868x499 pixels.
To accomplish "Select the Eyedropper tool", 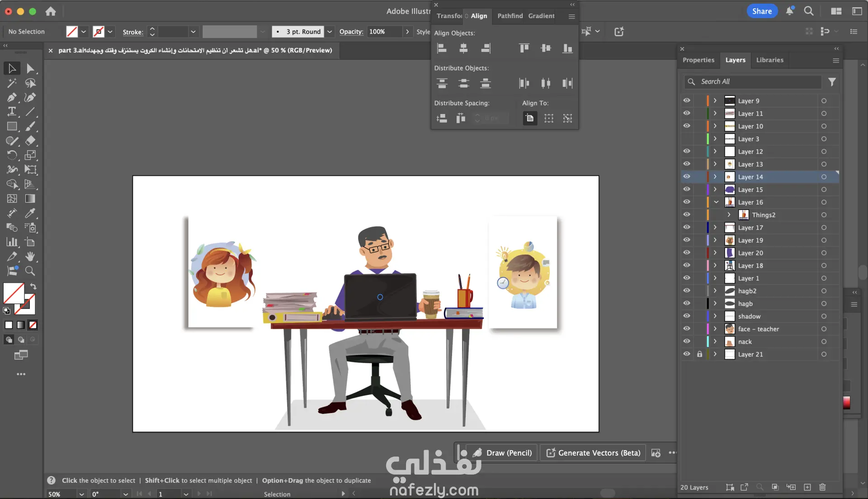I will pos(30,213).
